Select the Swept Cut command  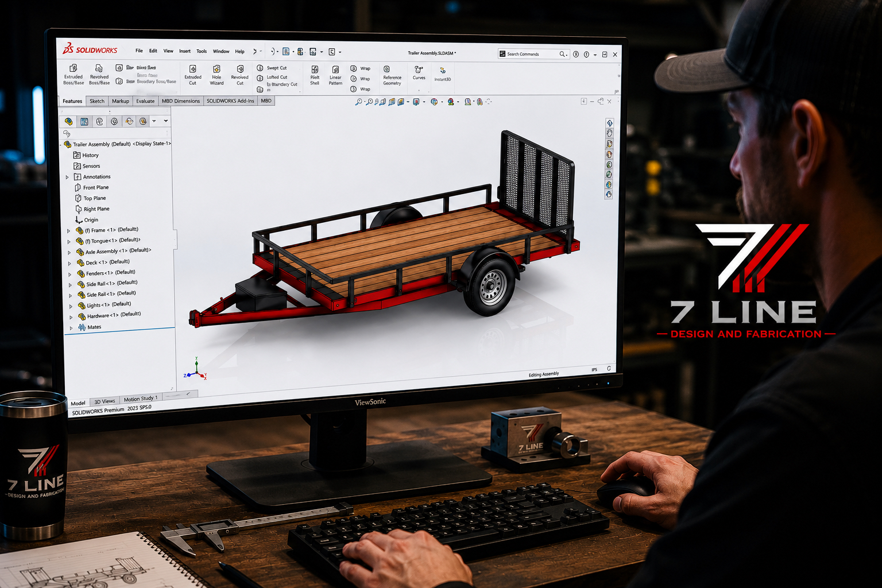[272, 68]
